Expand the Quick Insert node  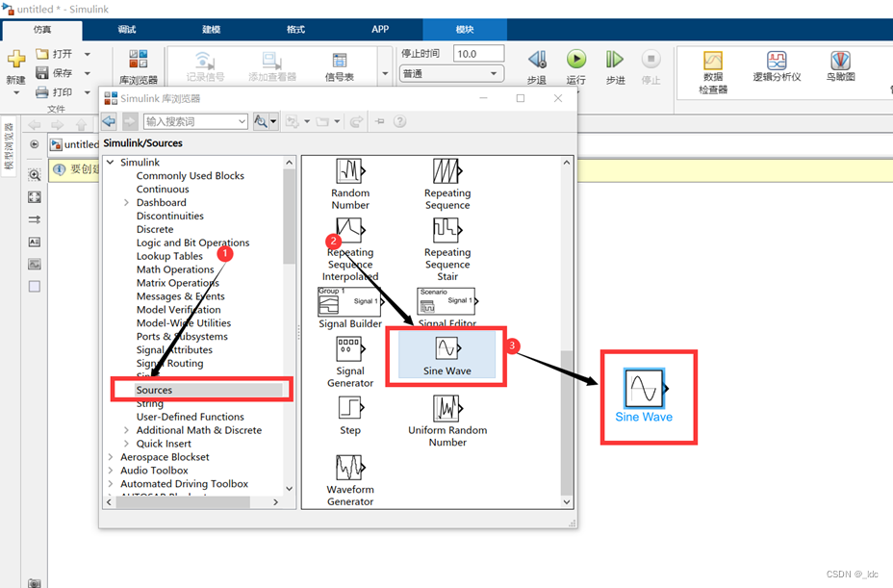point(126,444)
